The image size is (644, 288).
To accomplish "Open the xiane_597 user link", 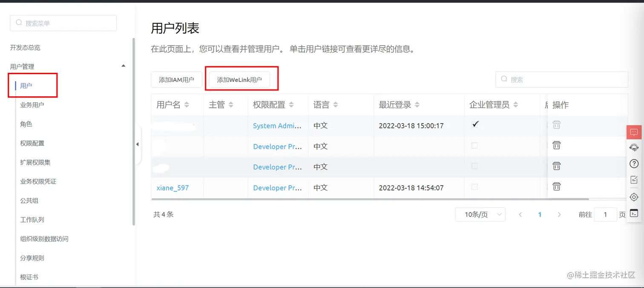I will 172,187.
